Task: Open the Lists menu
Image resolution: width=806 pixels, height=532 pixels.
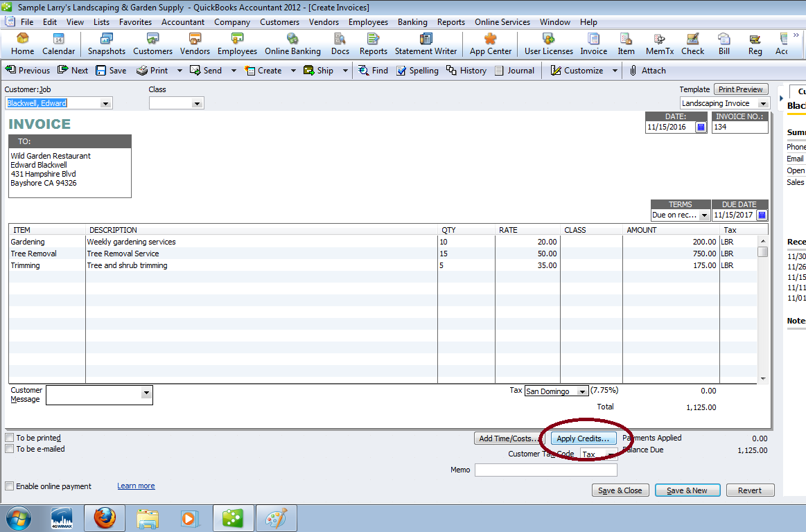Action: click(x=101, y=22)
